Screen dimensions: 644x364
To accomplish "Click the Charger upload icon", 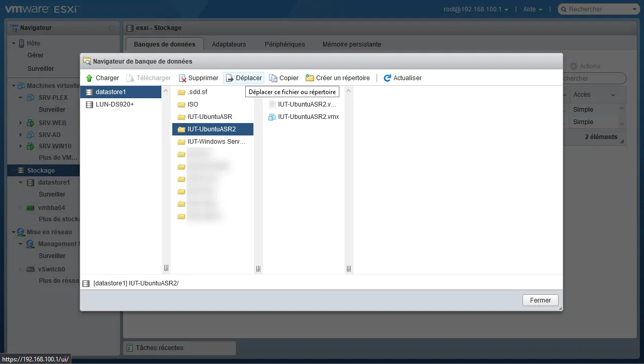I will 89,78.
